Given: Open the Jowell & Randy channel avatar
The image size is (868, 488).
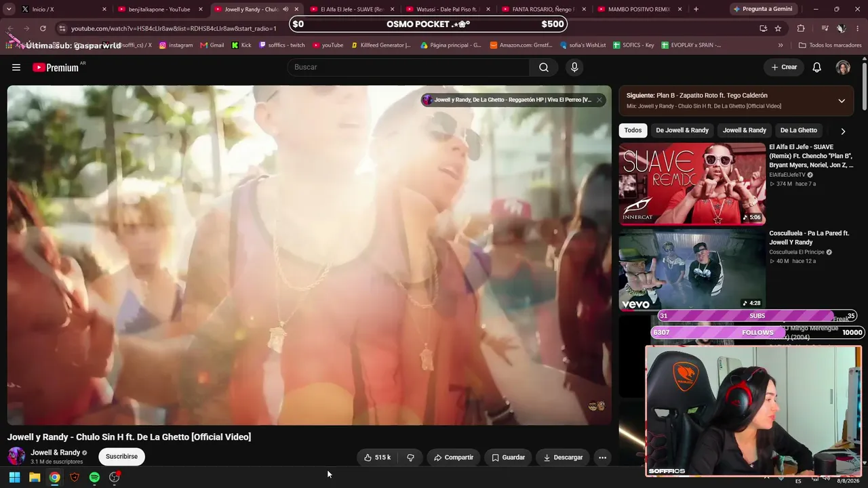Looking at the screenshot, I should pos(16,456).
